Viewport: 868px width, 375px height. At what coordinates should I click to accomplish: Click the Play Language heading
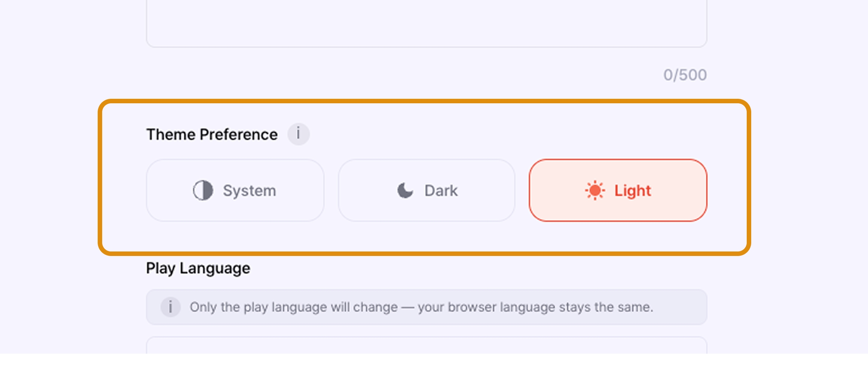click(198, 268)
